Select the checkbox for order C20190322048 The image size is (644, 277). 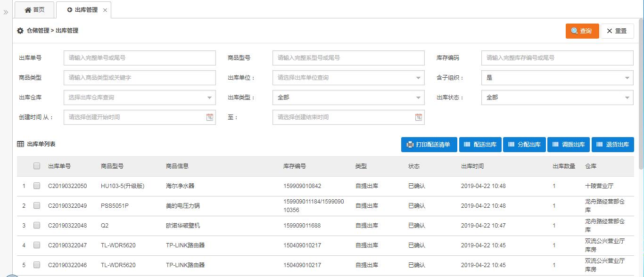point(37,226)
